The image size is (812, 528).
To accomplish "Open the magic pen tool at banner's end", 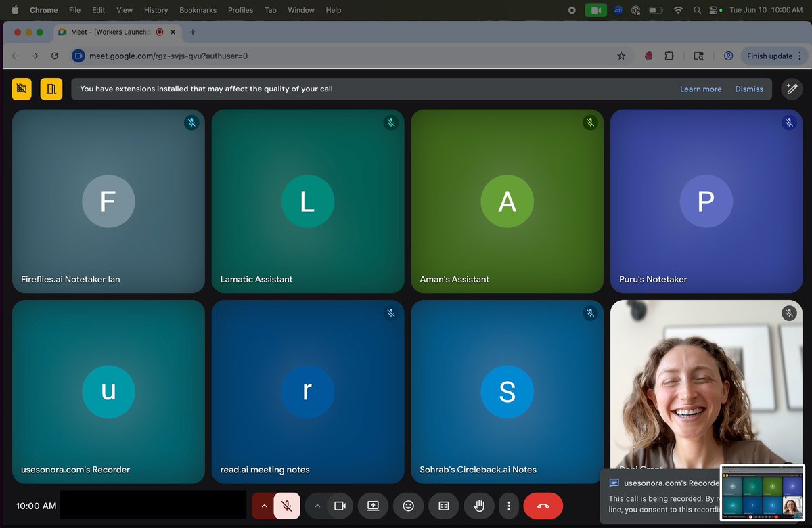I will click(792, 89).
